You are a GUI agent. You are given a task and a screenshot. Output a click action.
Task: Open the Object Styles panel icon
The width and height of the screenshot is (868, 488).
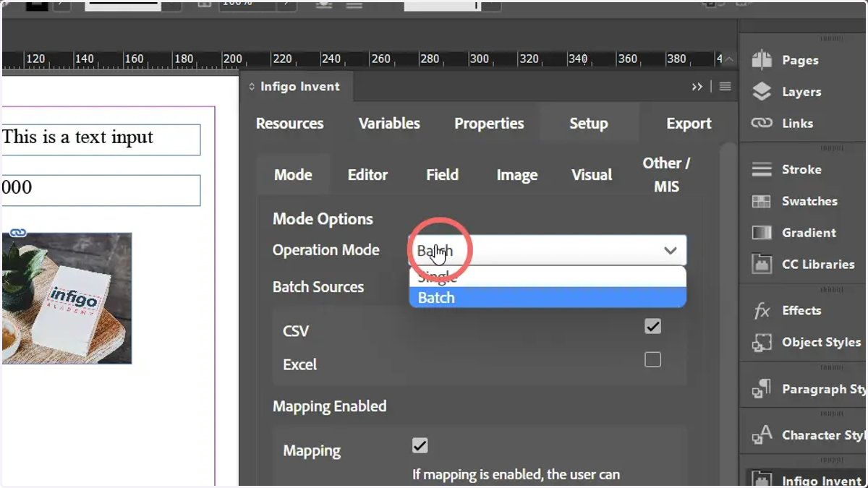(762, 342)
